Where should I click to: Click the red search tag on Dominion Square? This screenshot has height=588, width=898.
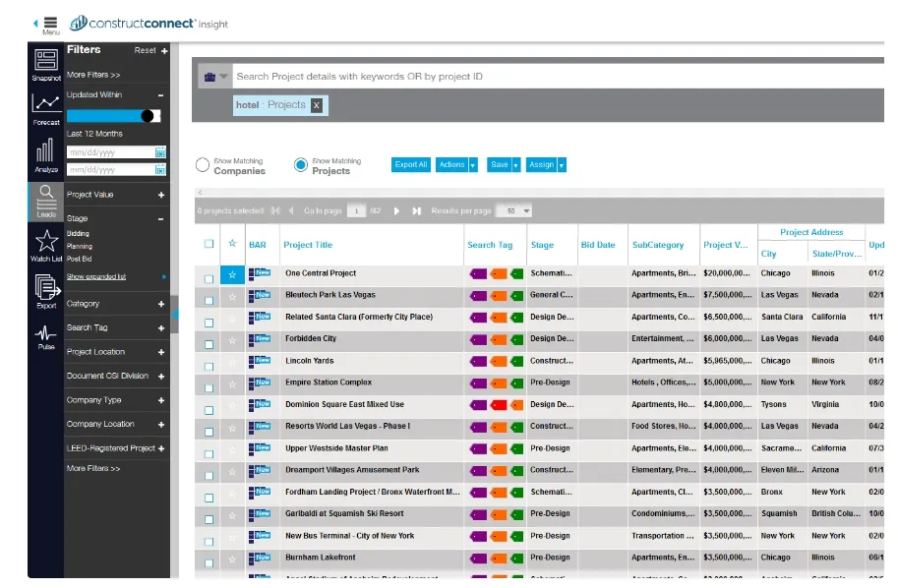tap(499, 405)
